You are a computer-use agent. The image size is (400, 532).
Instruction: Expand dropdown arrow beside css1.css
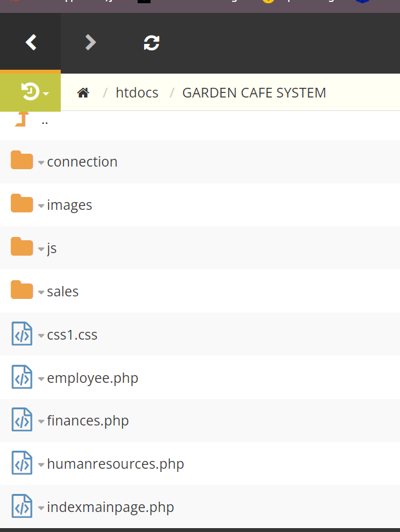[41, 336]
